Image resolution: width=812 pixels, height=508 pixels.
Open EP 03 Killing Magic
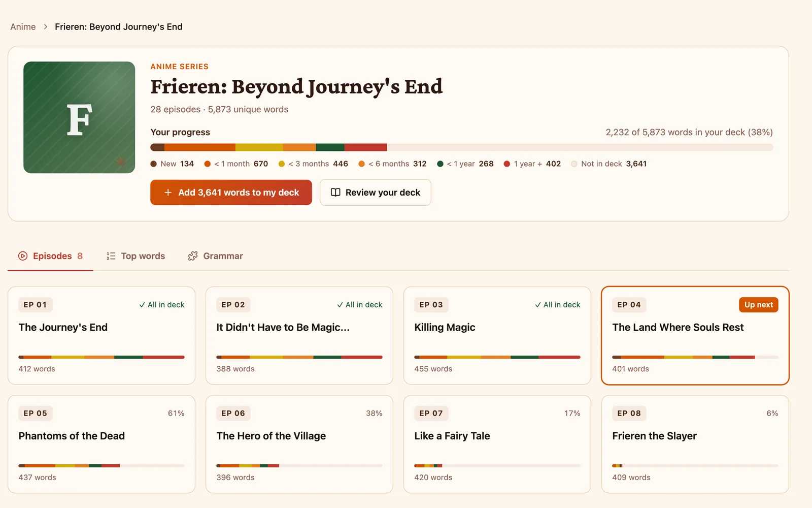click(497, 336)
